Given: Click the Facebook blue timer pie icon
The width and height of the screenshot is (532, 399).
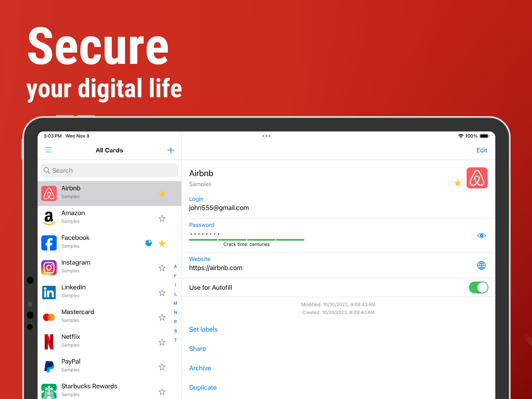Looking at the screenshot, I should 149,243.
